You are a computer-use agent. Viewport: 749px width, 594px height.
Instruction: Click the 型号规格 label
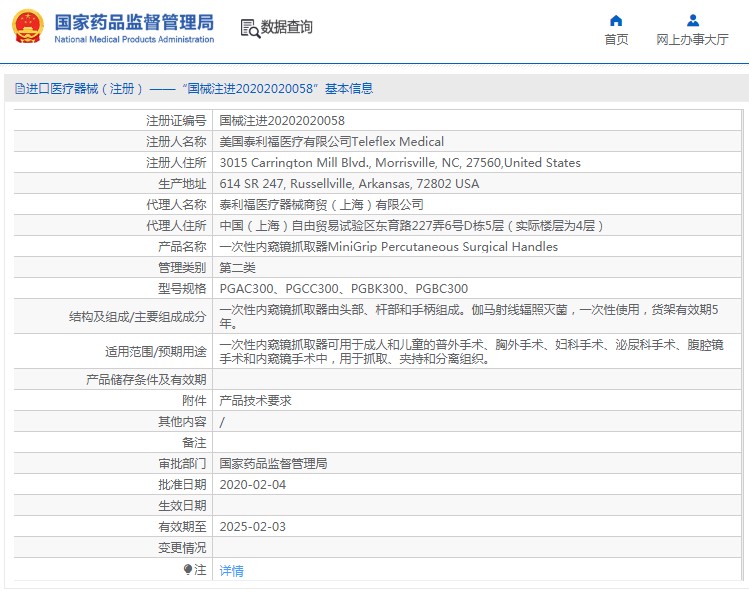[182, 289]
